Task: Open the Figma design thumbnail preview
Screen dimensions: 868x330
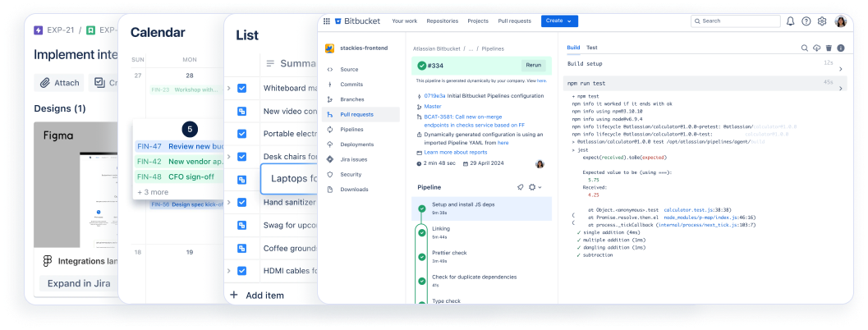Action: tap(76, 185)
